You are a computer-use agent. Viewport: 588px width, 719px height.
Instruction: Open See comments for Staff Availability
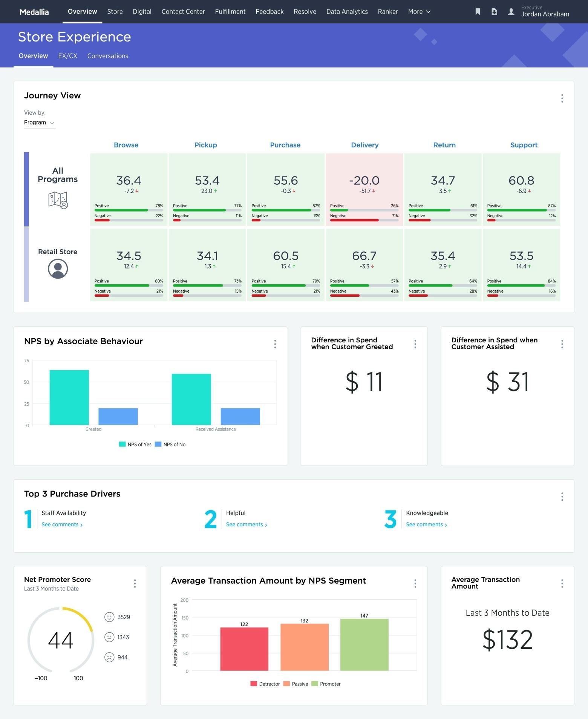[x=62, y=524]
